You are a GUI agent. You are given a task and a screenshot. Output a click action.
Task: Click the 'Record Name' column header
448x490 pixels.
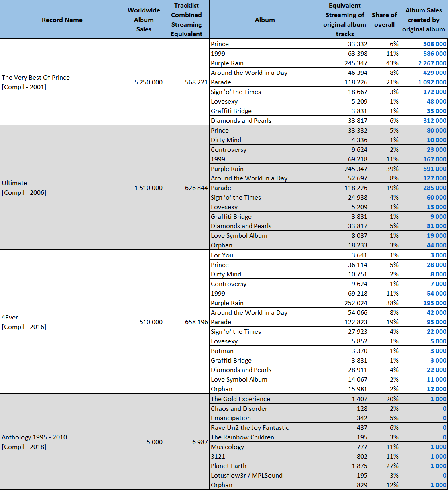[62, 20]
